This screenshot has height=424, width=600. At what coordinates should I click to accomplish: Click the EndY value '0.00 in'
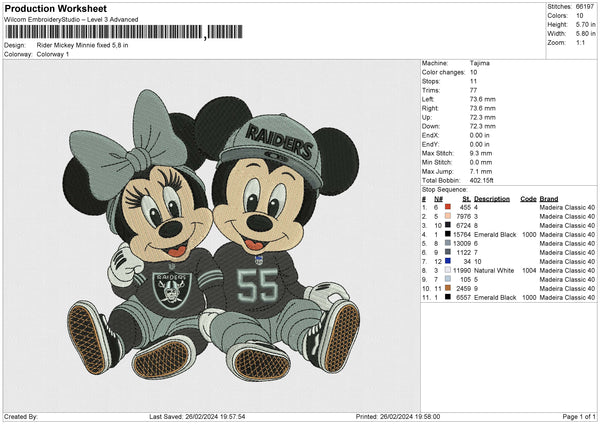[x=479, y=144]
